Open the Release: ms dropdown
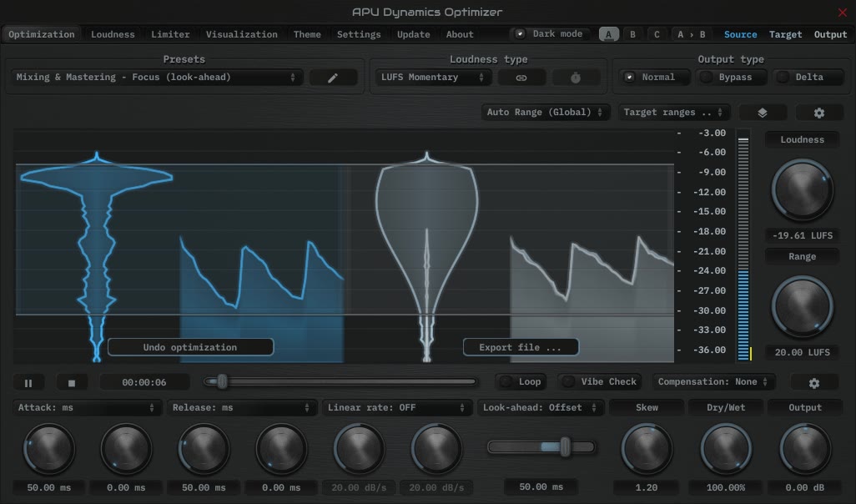 (241, 408)
